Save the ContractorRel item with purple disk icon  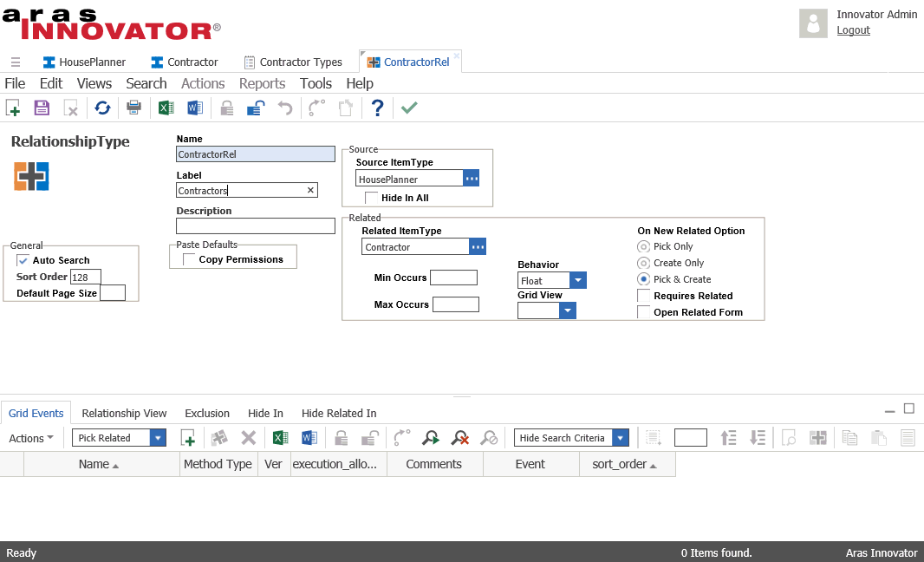click(42, 108)
